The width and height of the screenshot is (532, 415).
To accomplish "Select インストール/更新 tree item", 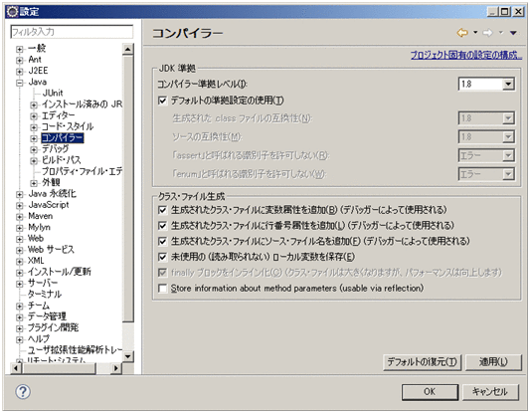I will (x=60, y=272).
